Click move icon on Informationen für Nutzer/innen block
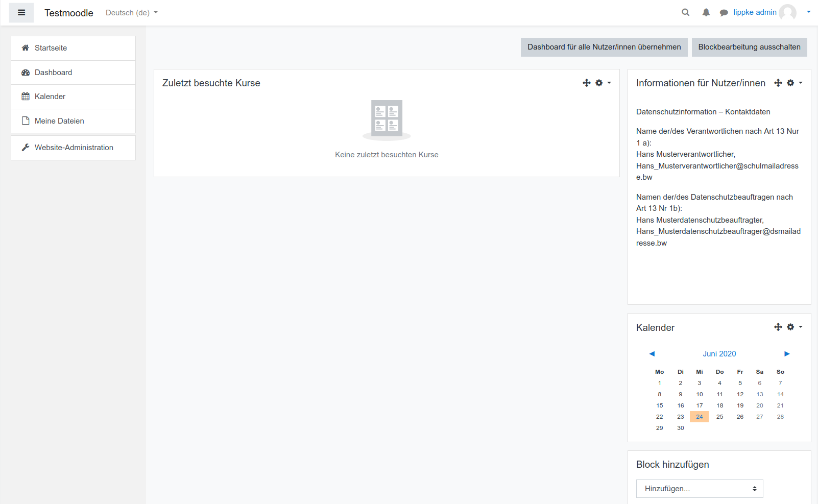 pos(778,83)
